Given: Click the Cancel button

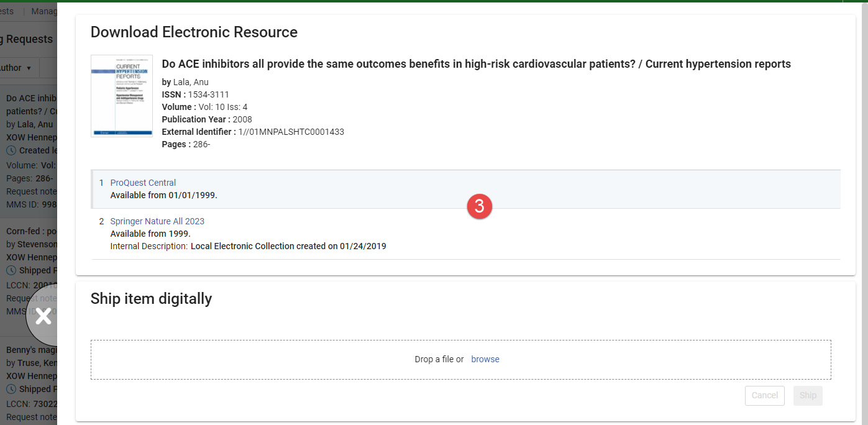Looking at the screenshot, I should [765, 395].
